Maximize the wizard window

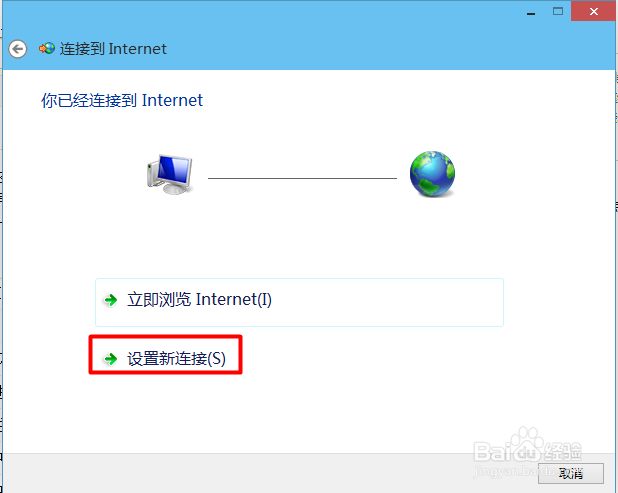(x=558, y=11)
